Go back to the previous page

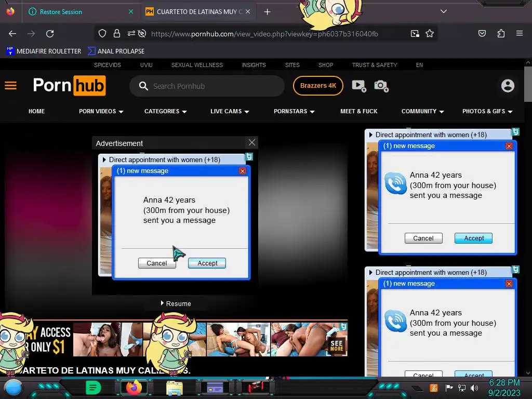(x=12, y=34)
